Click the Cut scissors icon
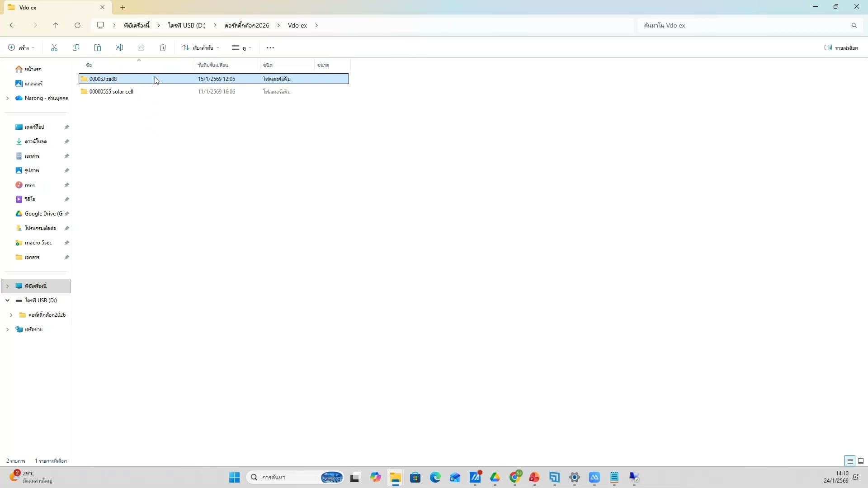 click(x=54, y=48)
